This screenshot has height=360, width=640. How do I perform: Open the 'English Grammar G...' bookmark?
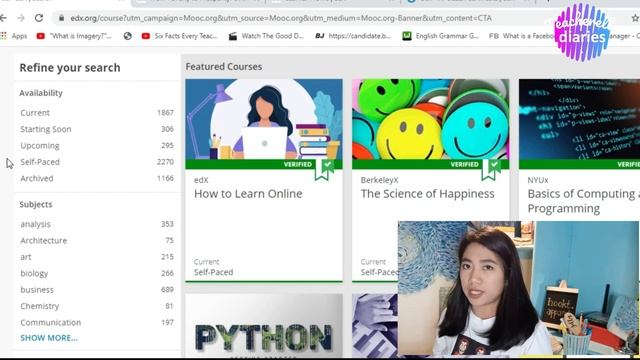440,36
